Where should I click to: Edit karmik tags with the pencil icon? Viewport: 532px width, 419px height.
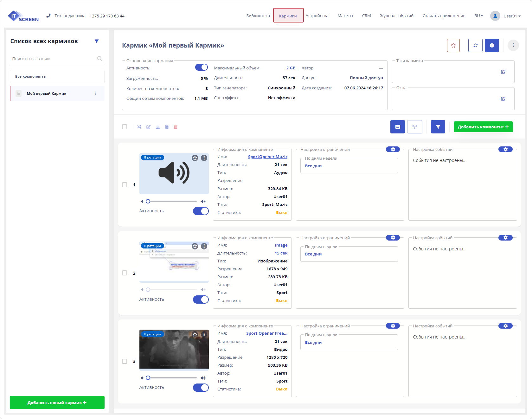pyautogui.click(x=503, y=72)
